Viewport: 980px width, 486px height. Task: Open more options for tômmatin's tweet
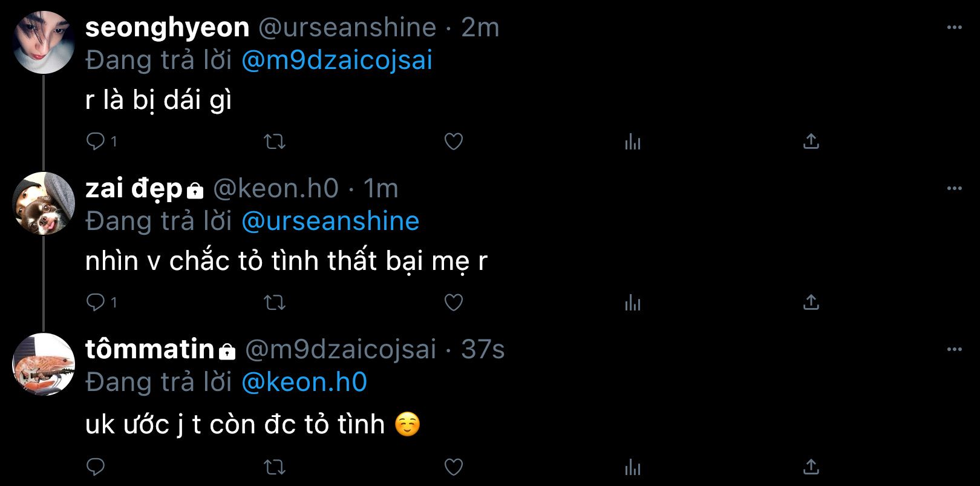[954, 349]
